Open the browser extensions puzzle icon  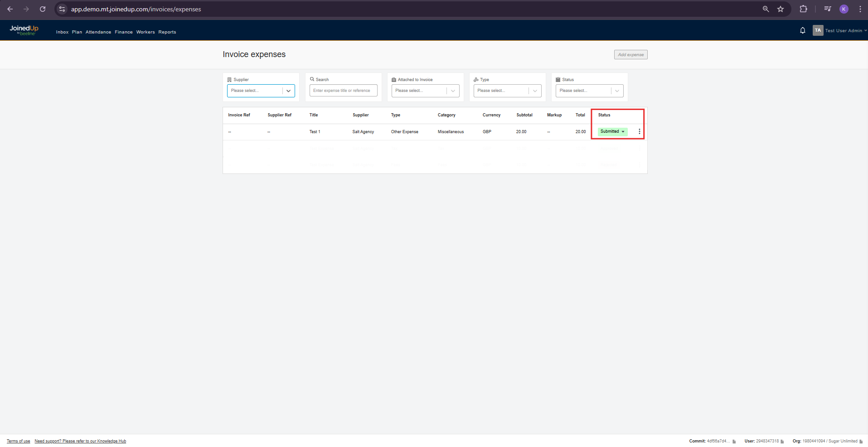pyautogui.click(x=803, y=9)
